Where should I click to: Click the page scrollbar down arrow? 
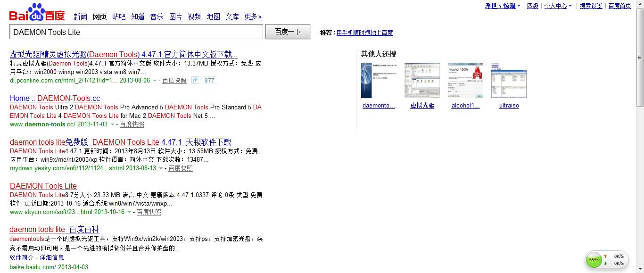click(640, 269)
